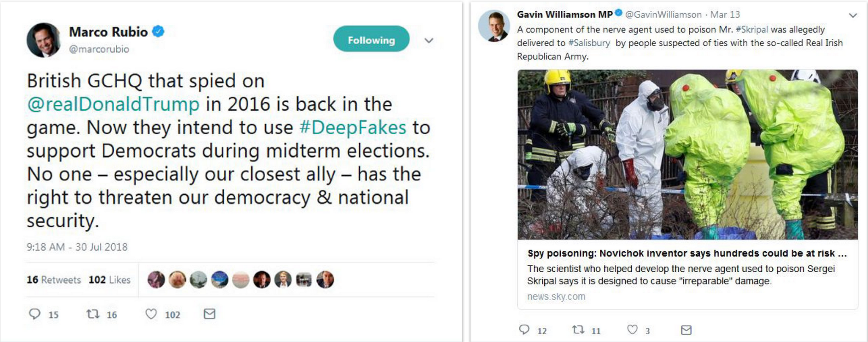The image size is (868, 342).
Task: Toggle the Following button for Marco Rubio
Action: click(371, 40)
